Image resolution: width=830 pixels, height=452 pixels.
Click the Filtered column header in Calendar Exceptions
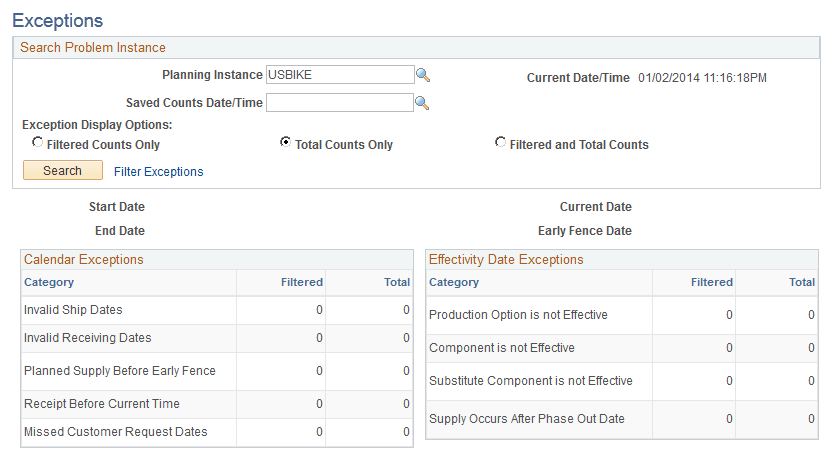[x=302, y=283]
